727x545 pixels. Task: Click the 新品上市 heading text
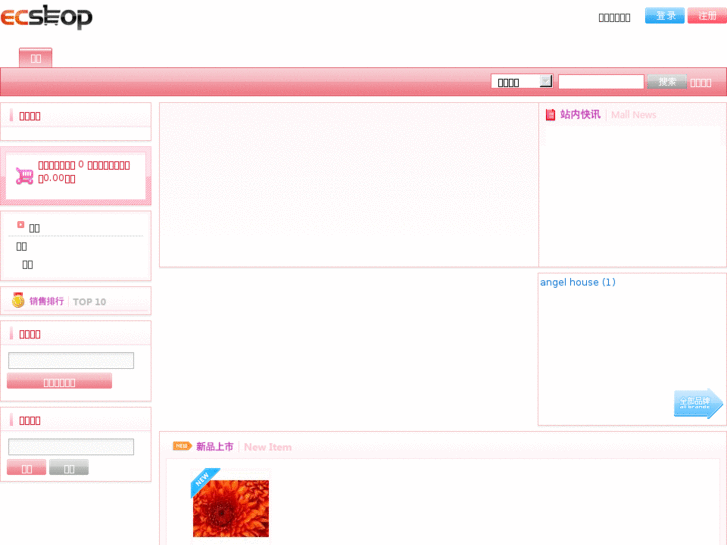pyautogui.click(x=215, y=447)
